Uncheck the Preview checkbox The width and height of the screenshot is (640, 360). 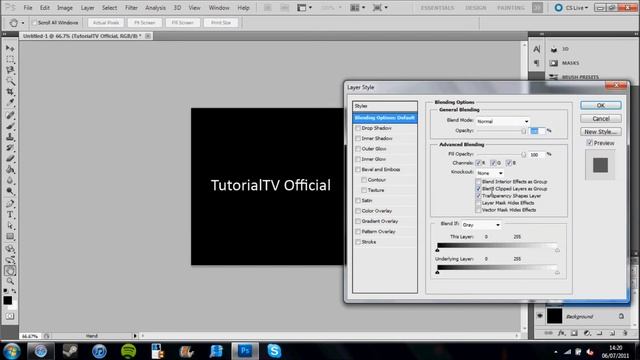tap(589, 143)
